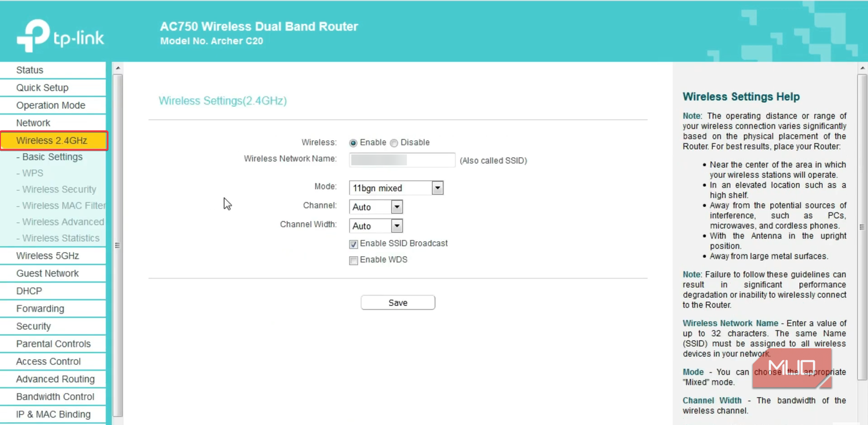Click the Wireless Settings(2.4GHz) page heading

pos(223,101)
